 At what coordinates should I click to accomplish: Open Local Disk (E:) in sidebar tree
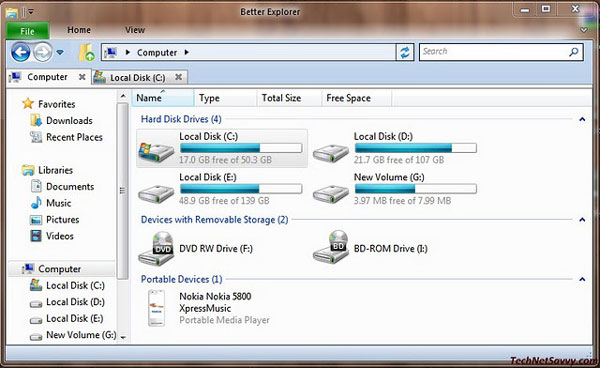pyautogui.click(x=75, y=318)
